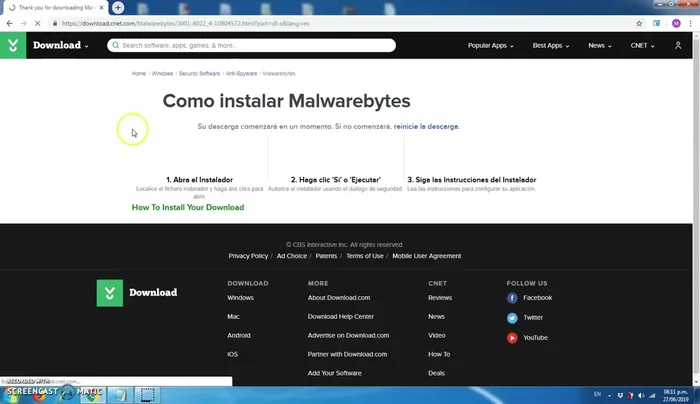Open About Download.com link
This screenshot has width=700, height=404.
338,298
